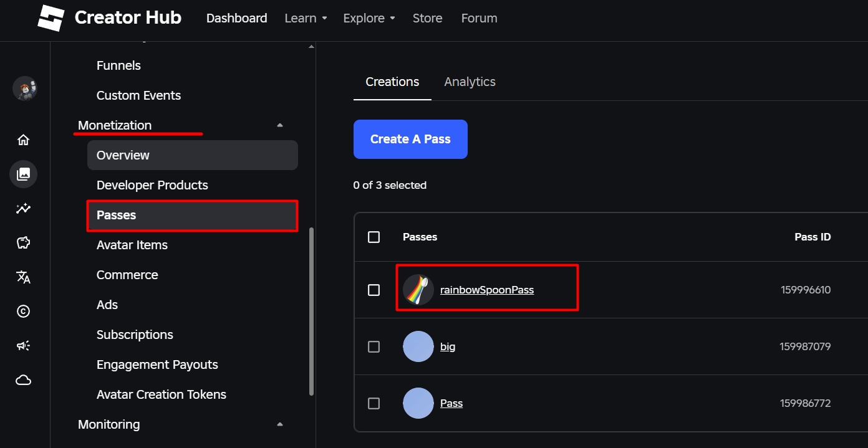Open the Pass link
Viewport: 868px width, 448px height.
[451, 403]
